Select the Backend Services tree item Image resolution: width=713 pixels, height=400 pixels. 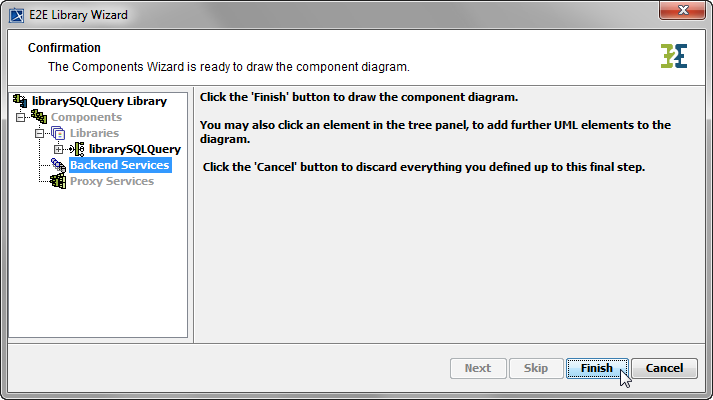click(119, 165)
